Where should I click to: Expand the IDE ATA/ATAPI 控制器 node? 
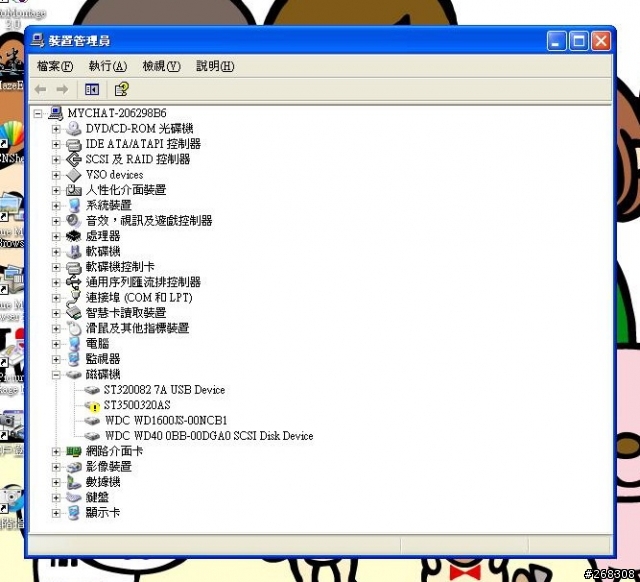click(x=56, y=144)
